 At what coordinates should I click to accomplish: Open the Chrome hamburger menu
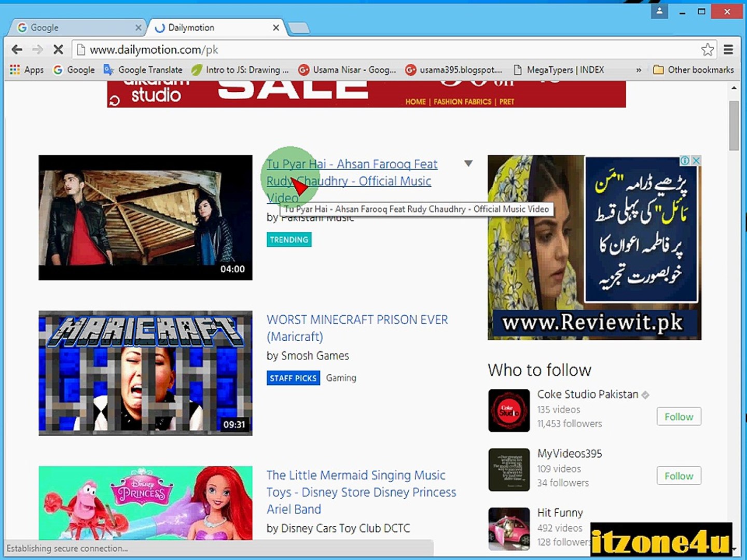coord(728,50)
